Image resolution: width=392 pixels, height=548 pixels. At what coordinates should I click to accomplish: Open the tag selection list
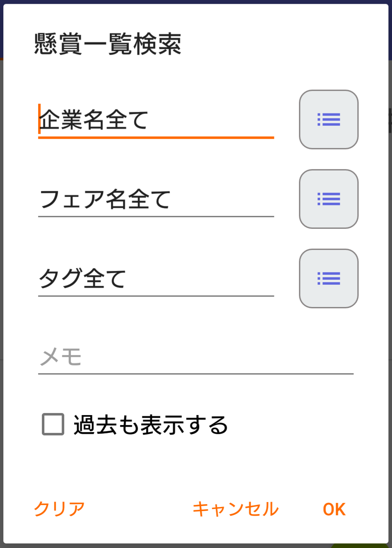(x=328, y=279)
